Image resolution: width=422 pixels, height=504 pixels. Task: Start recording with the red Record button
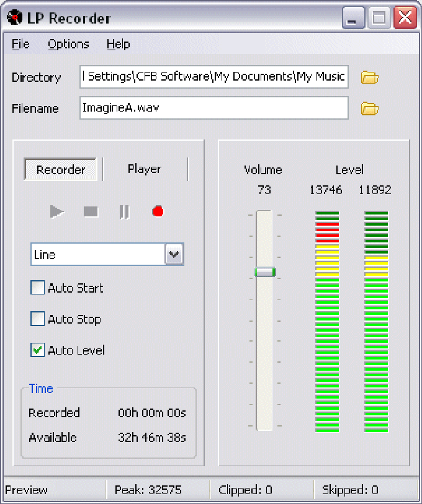pyautogui.click(x=158, y=211)
